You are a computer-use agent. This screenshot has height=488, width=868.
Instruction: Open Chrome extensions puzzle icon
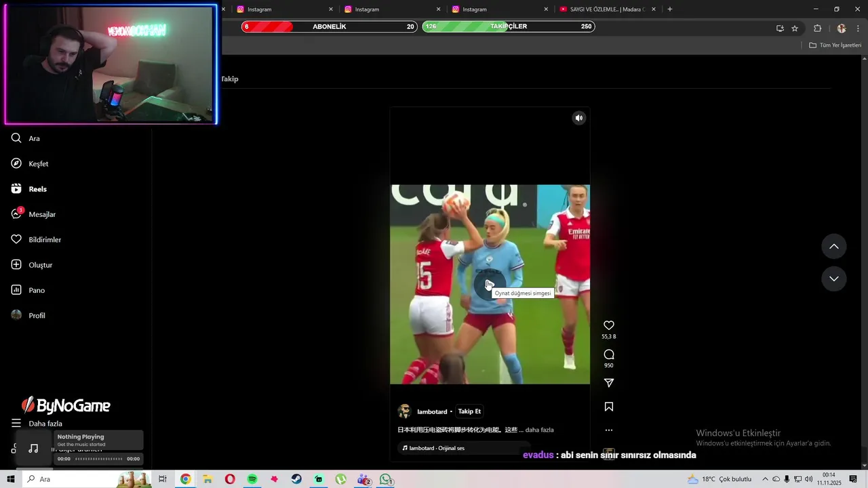tap(818, 28)
